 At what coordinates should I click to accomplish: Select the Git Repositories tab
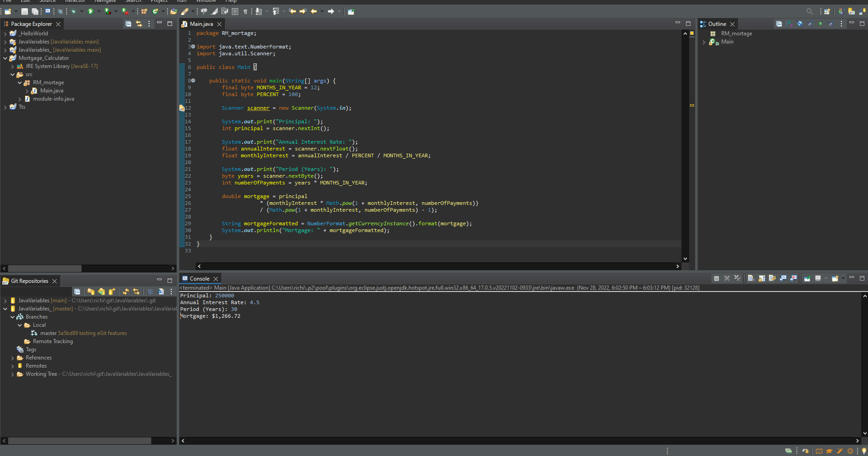(x=29, y=281)
